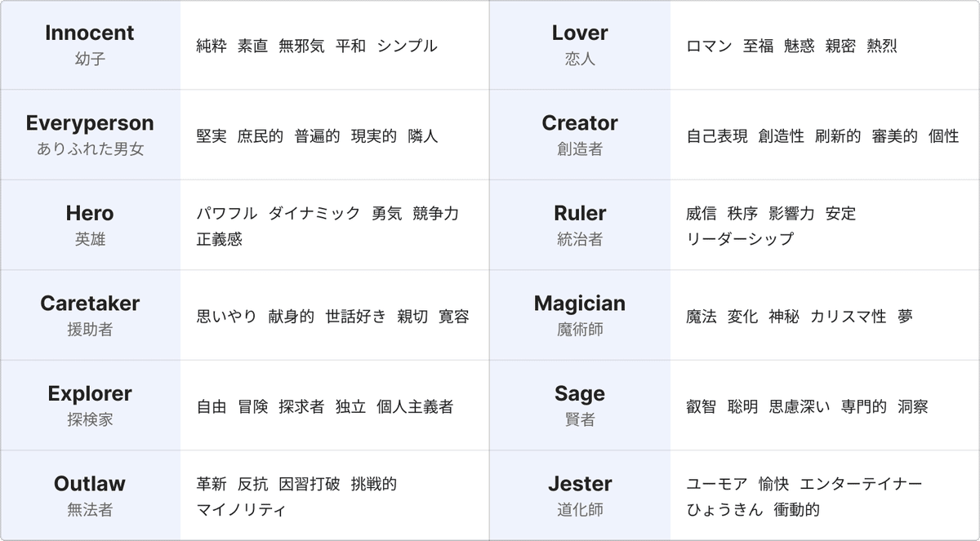This screenshot has width=980, height=541.
Task: Click the Explorer archetype cell
Action: coord(90,406)
